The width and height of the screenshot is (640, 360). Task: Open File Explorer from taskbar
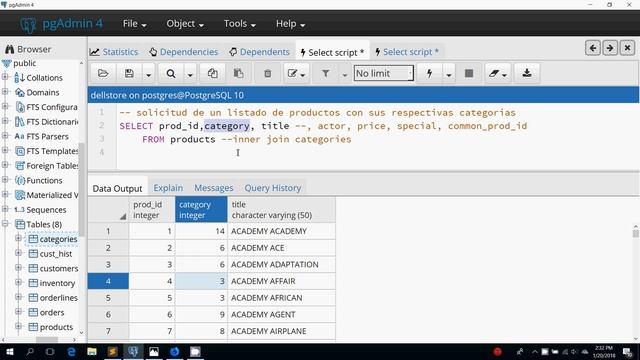tap(92, 351)
